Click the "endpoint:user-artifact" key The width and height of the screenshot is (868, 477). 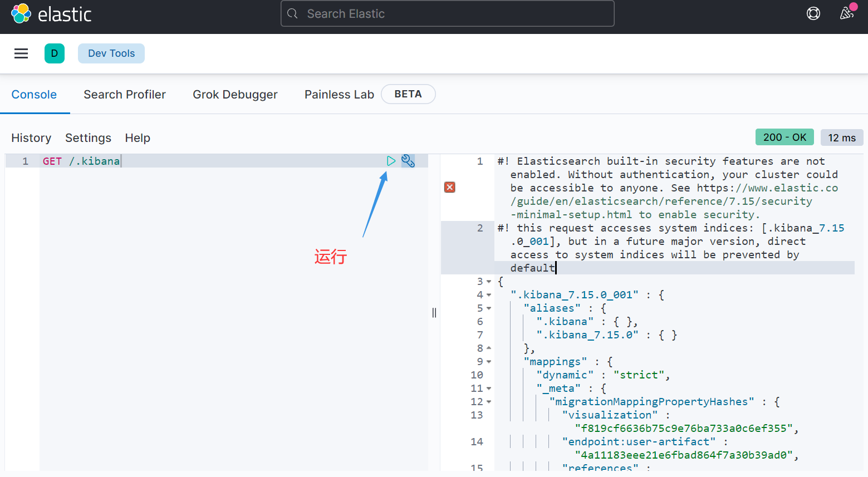pyautogui.click(x=639, y=442)
